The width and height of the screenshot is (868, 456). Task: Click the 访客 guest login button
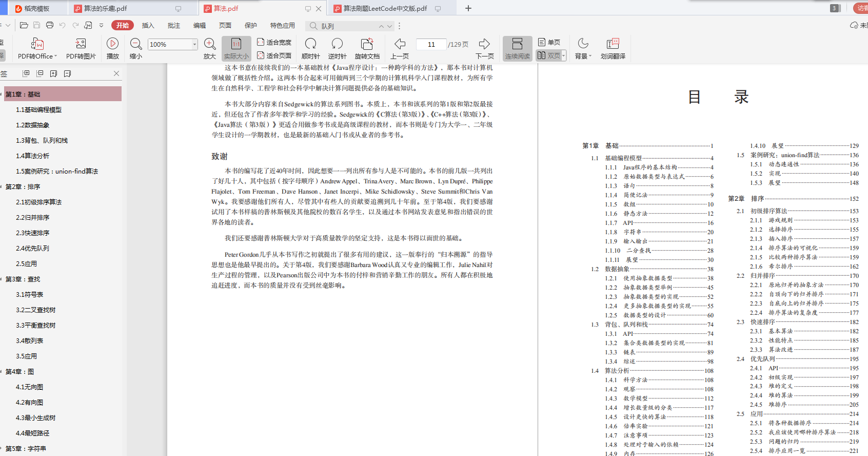pos(861,8)
